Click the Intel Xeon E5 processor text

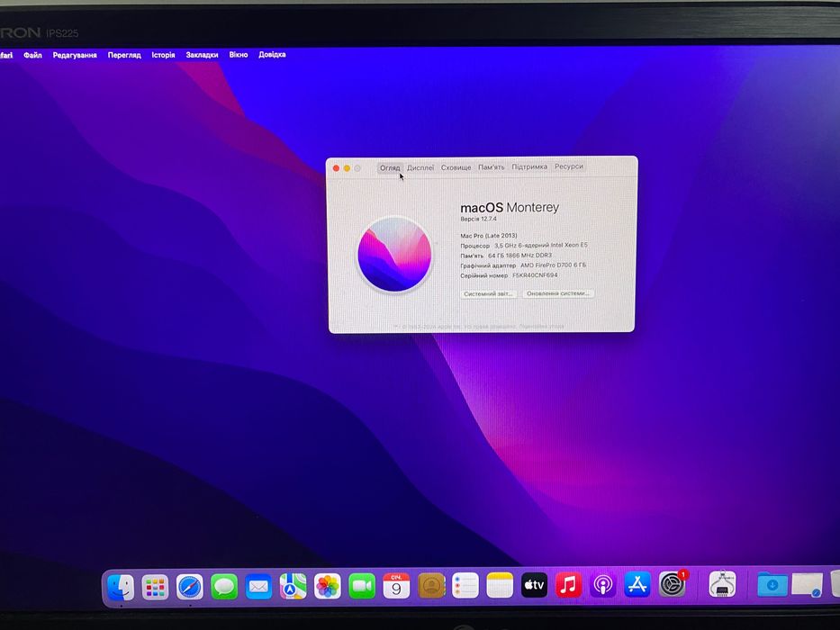(540, 246)
